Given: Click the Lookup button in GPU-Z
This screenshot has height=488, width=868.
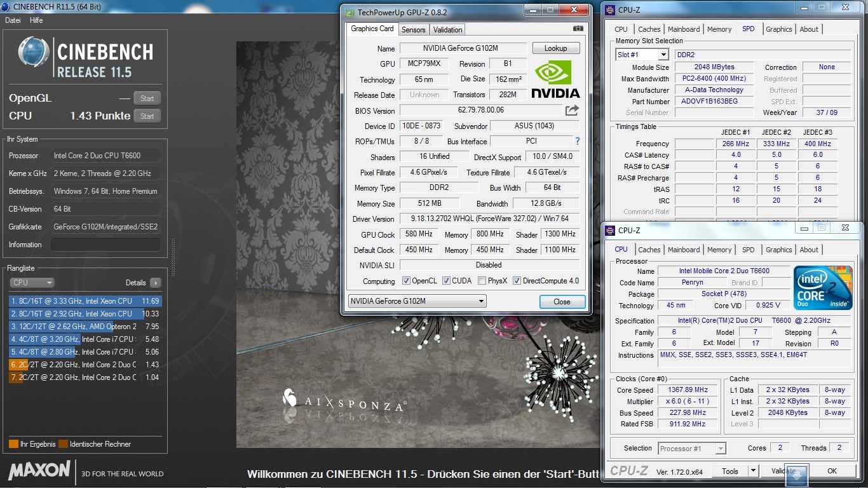Looking at the screenshot, I should point(555,48).
